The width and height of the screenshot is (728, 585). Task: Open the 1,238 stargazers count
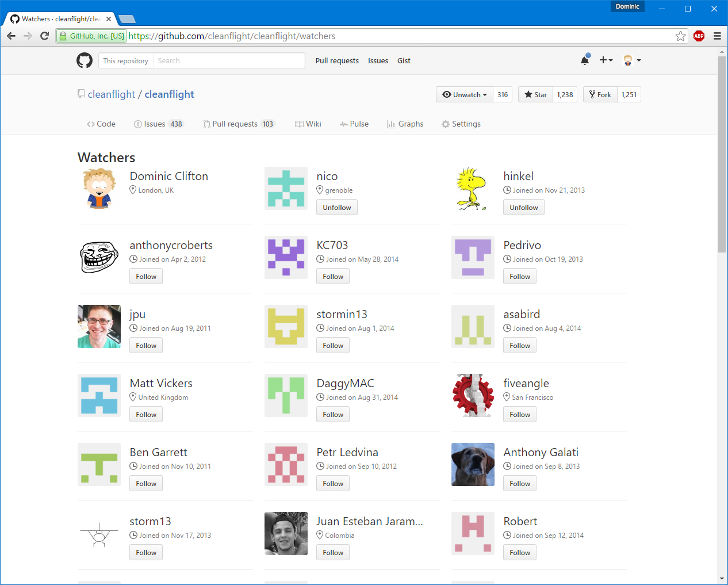pyautogui.click(x=565, y=94)
